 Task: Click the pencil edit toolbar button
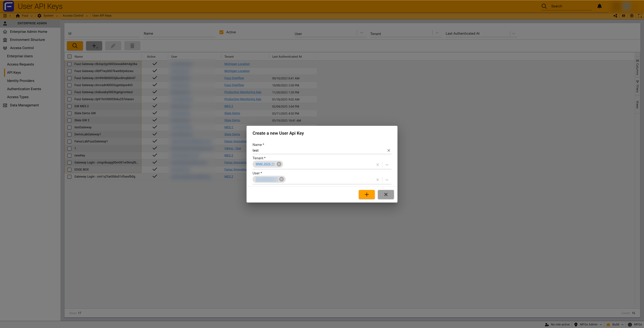coord(113,46)
